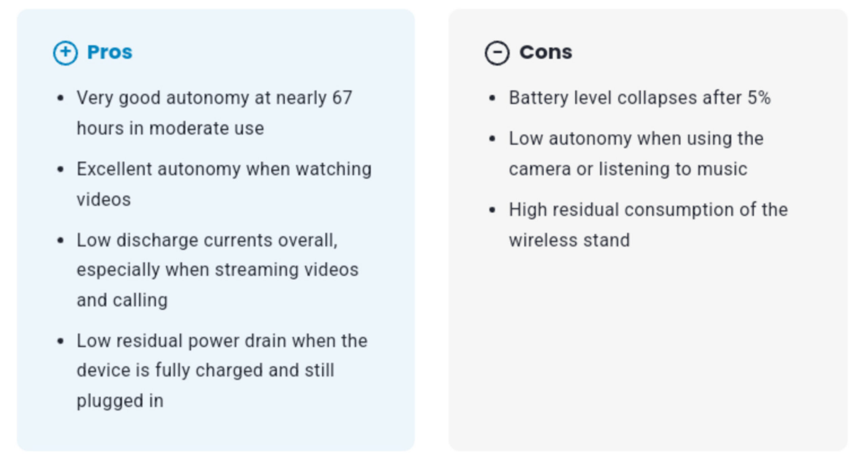Click the 'wireless stand' text line
The height and width of the screenshot is (459, 868).
569,240
